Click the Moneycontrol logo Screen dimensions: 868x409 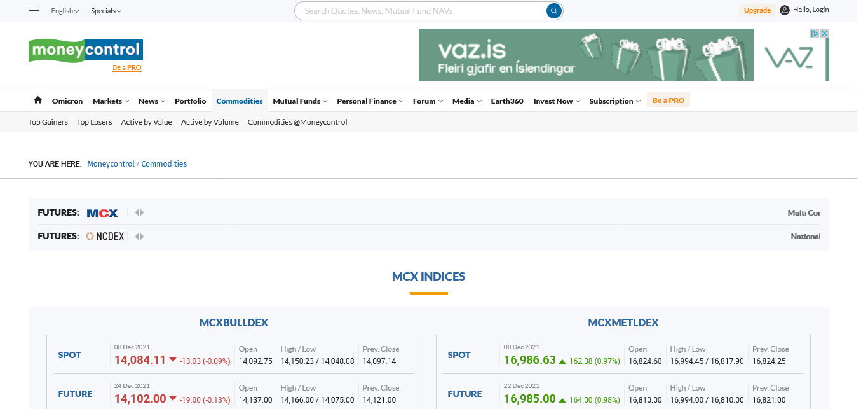pos(86,50)
